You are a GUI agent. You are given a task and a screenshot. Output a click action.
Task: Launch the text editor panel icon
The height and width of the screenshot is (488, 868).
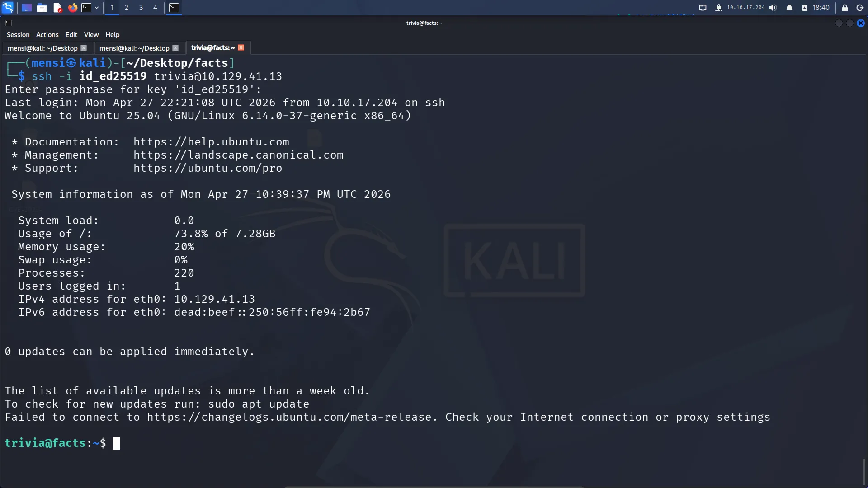coord(57,8)
